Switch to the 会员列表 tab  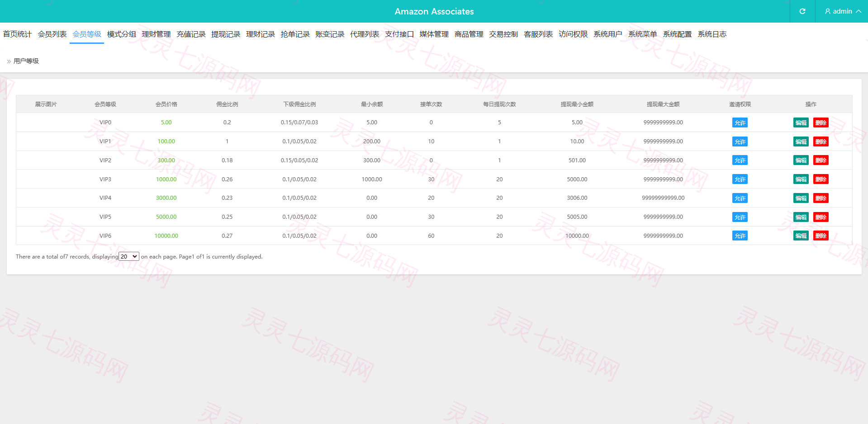(x=52, y=34)
